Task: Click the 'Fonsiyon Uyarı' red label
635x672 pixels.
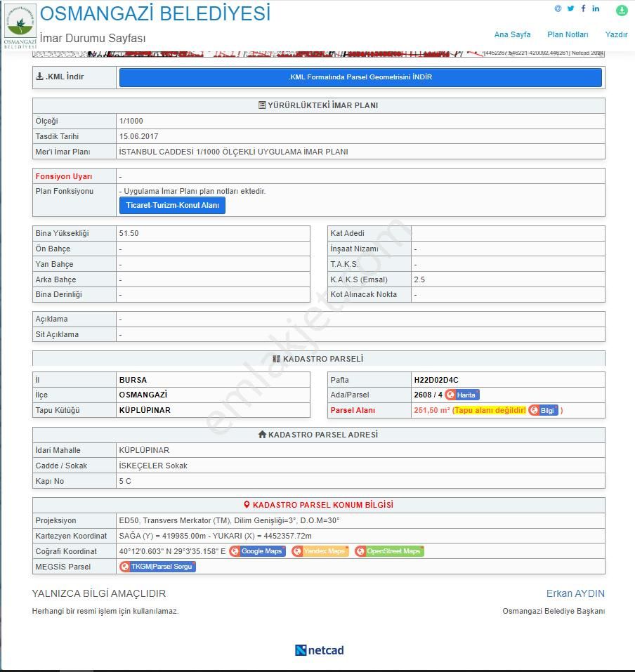Action: pyautogui.click(x=64, y=176)
